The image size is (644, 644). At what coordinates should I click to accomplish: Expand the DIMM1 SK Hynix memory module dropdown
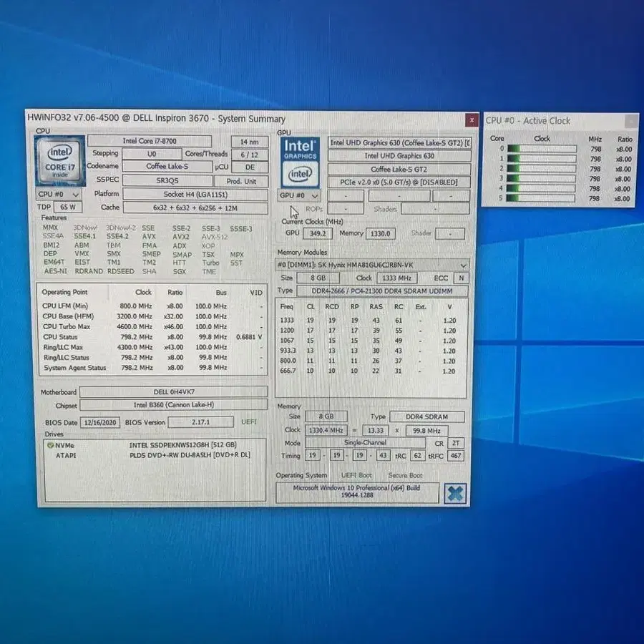point(372,265)
